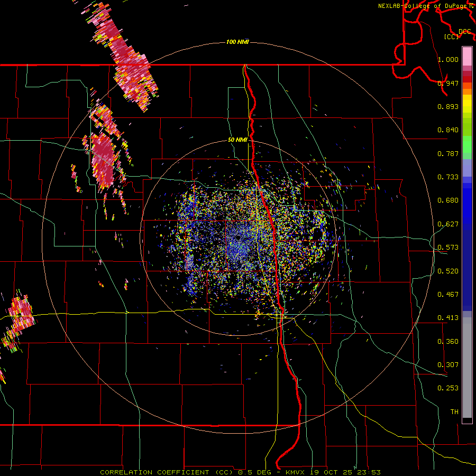
Task: Click the CORRELATION COEFFICIENT (CC) caption text
Action: click(167, 472)
